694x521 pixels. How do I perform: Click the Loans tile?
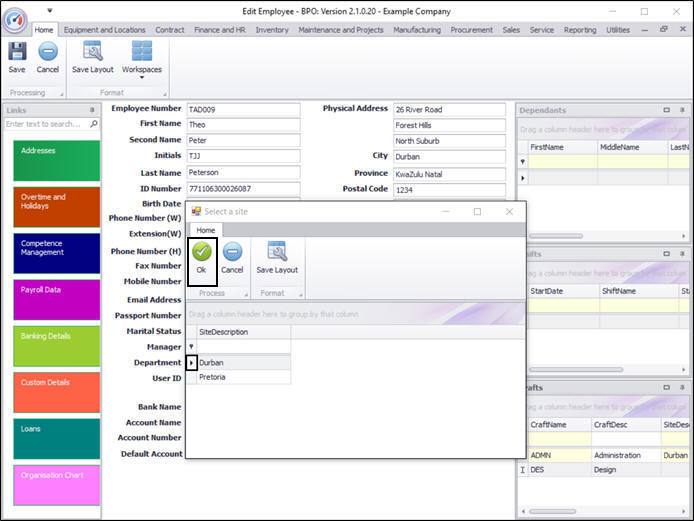[57, 439]
